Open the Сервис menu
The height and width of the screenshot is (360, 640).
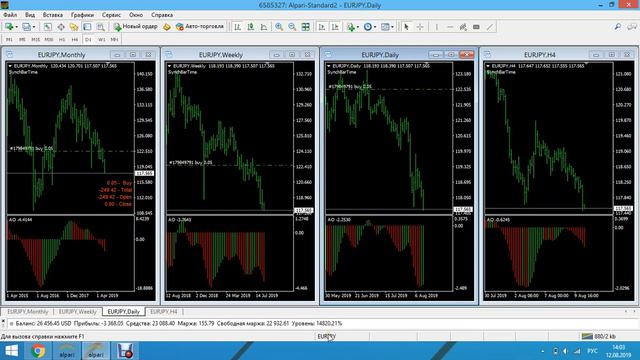pos(111,15)
